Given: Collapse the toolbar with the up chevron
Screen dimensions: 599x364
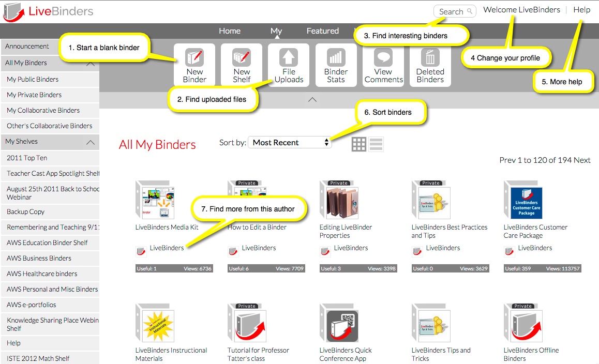Looking at the screenshot, I should coord(312,100).
